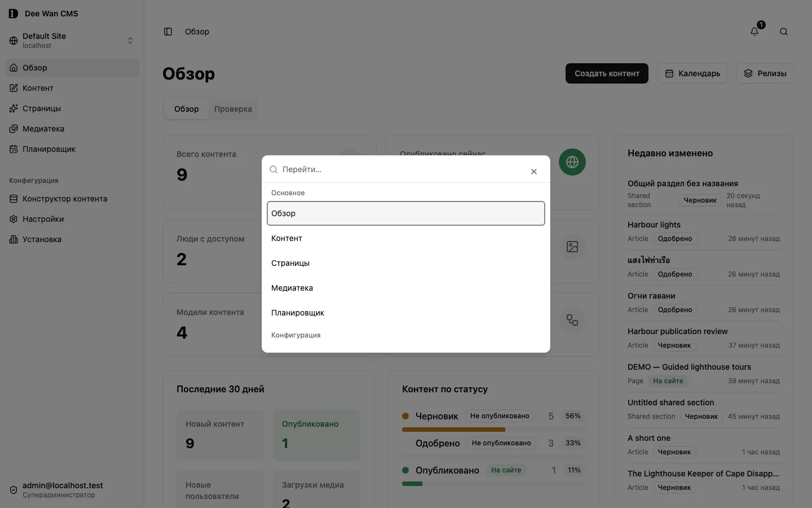Click the 'Untitled shared section' title

tap(670, 402)
